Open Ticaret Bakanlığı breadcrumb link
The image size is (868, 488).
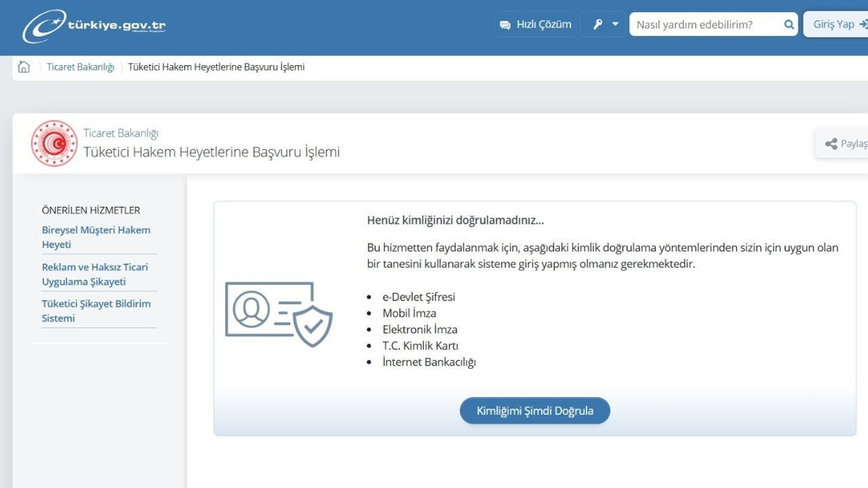tap(80, 67)
